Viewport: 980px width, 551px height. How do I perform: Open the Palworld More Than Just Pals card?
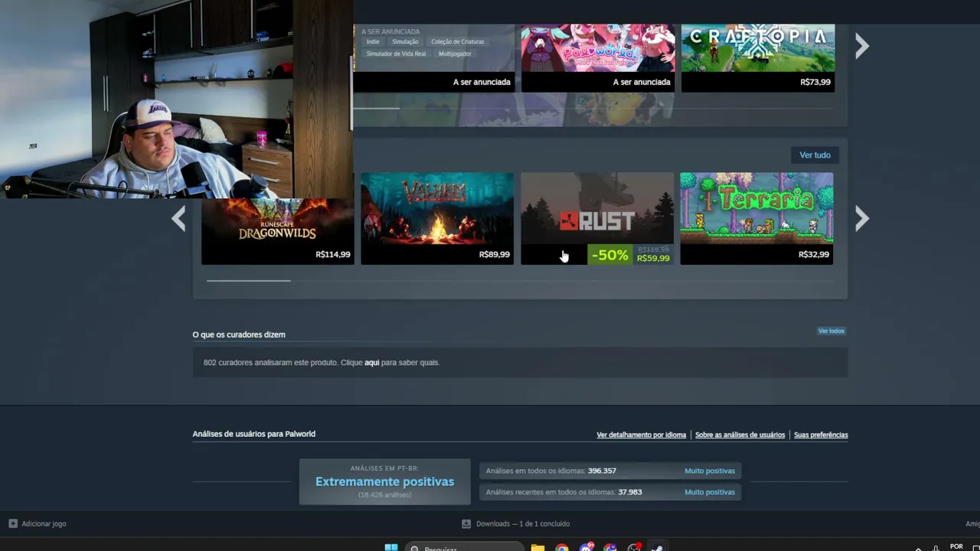click(598, 58)
